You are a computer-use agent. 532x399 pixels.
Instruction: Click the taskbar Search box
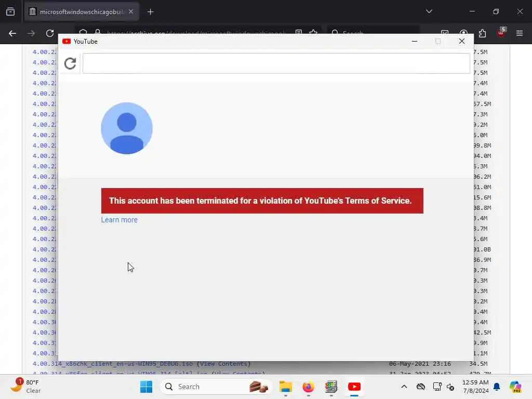(216, 387)
